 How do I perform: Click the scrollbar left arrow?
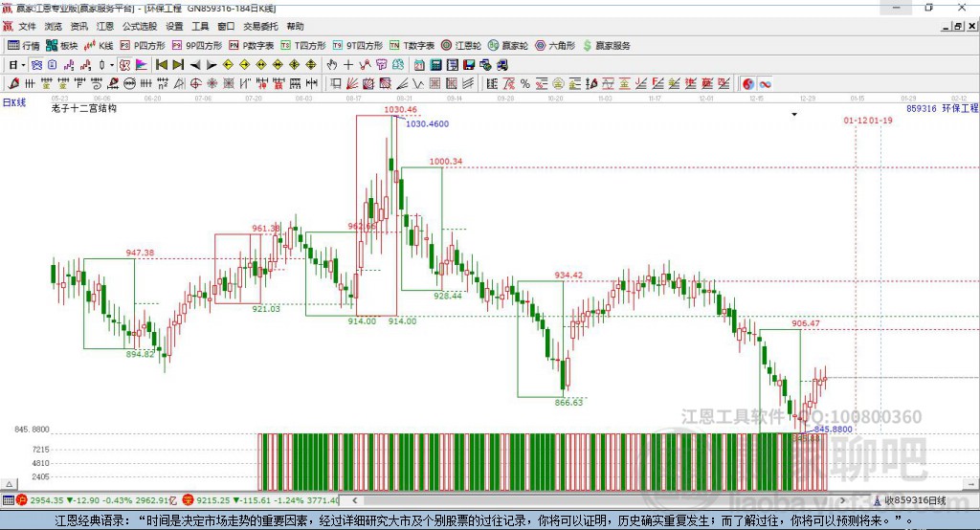(355, 500)
